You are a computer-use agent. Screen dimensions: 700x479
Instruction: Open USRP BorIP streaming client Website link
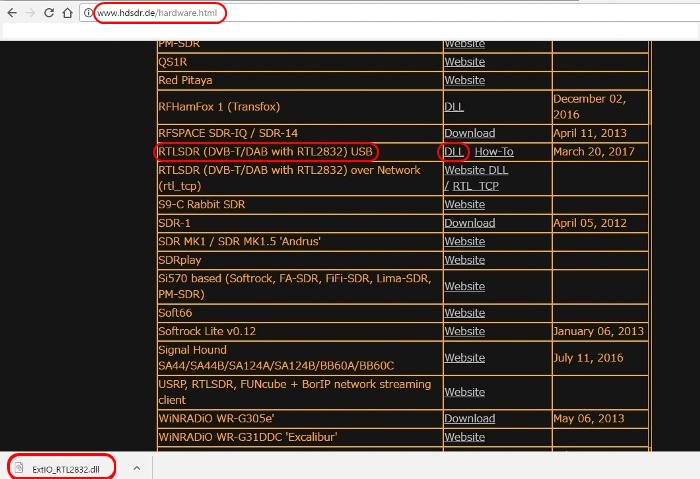tap(464, 392)
